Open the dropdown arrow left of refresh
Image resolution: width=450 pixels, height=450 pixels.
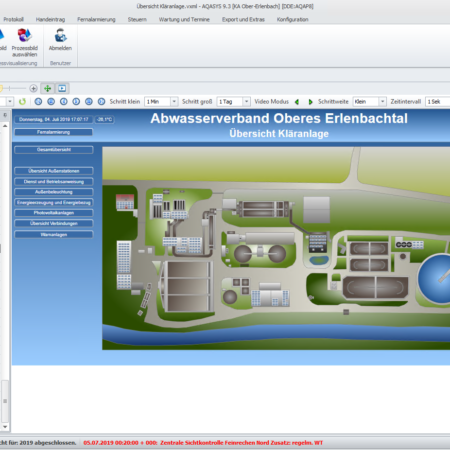point(10,101)
